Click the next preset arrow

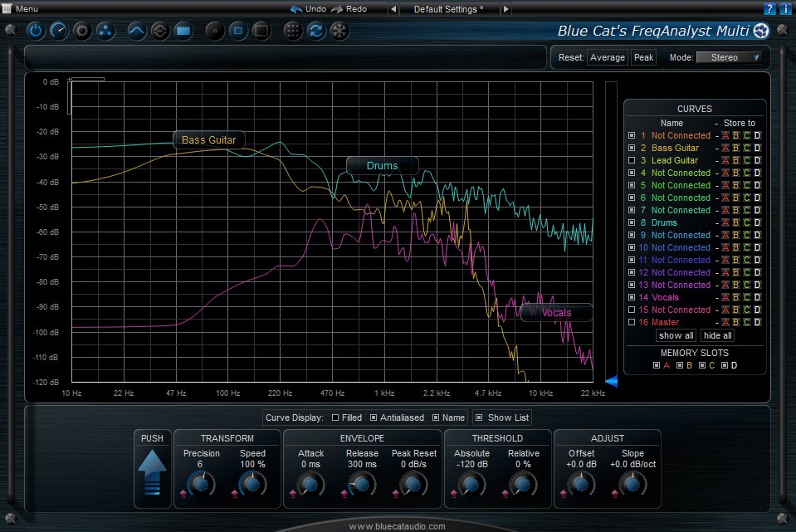505,9
